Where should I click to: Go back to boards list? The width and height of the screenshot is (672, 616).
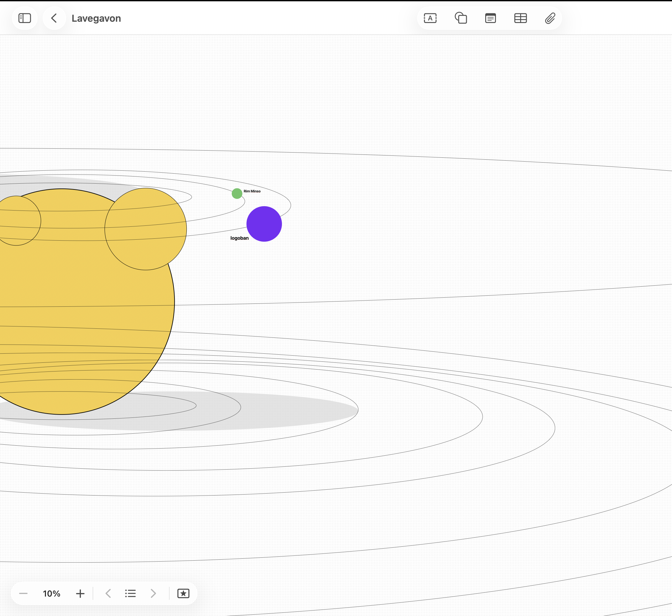pos(54,18)
